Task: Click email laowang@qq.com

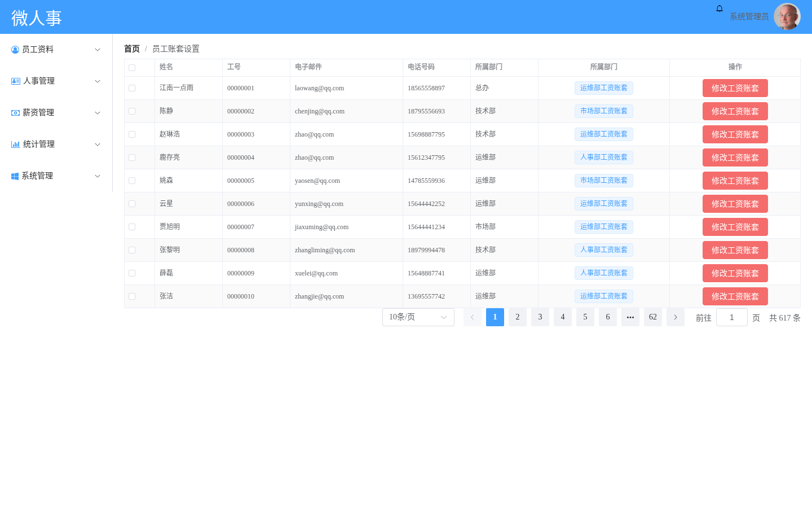Action: pyautogui.click(x=320, y=88)
